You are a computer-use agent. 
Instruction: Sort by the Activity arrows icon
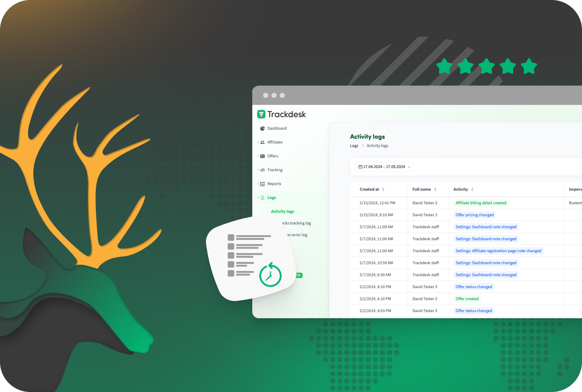pyautogui.click(x=472, y=189)
